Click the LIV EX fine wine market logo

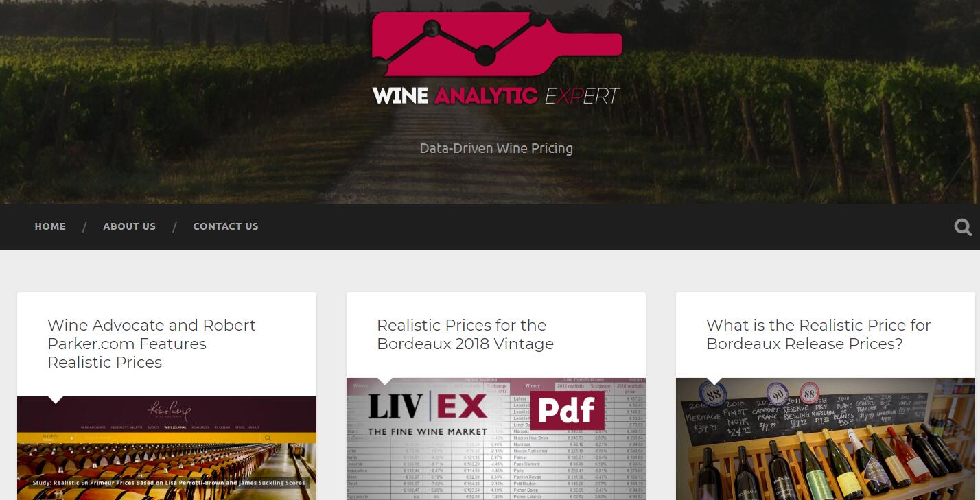point(428,414)
